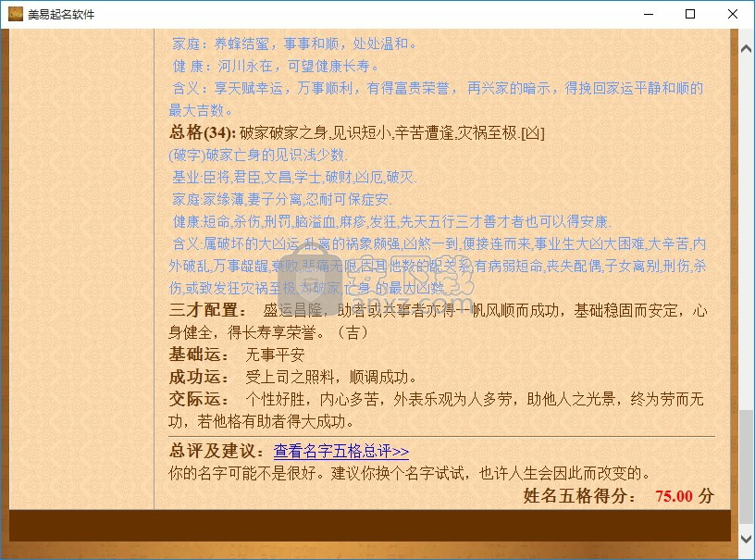Click the scrollbar up arrow
Viewport: 755px width, 560px height.
(x=747, y=49)
